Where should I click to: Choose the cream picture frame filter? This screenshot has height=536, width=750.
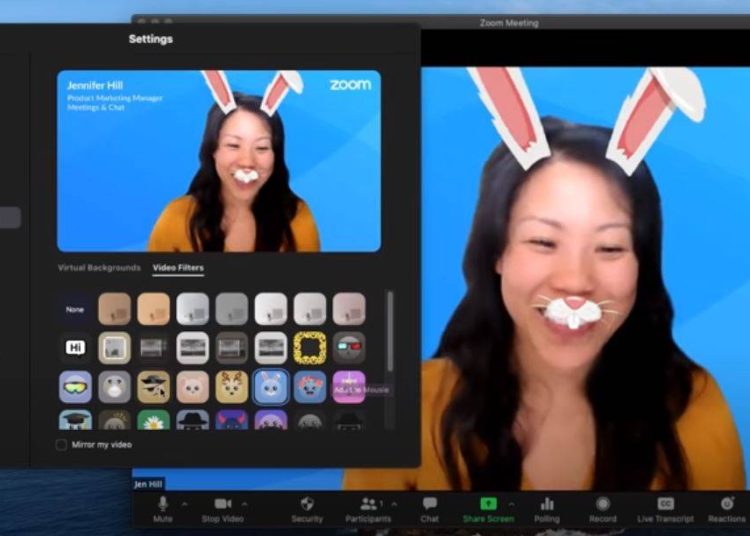click(x=114, y=348)
